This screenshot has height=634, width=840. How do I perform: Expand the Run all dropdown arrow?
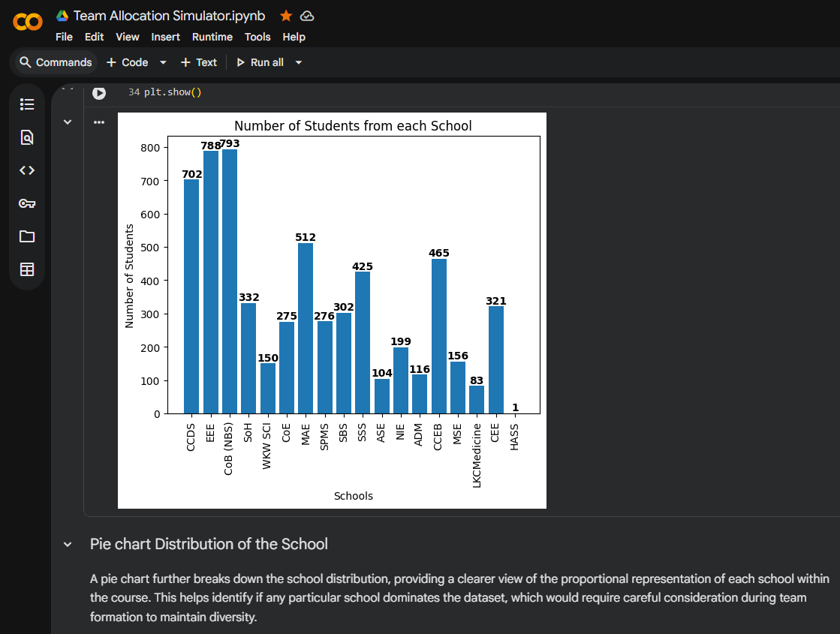click(299, 62)
